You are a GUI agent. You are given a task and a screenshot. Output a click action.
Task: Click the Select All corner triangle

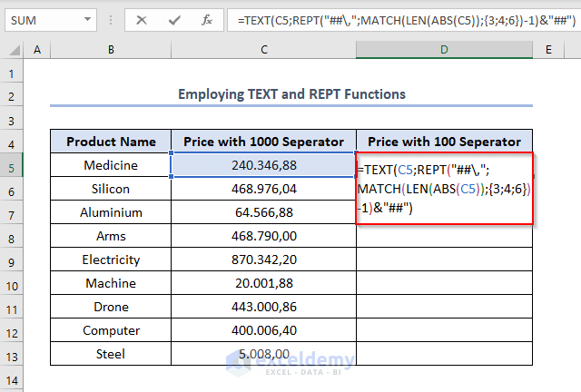(13, 50)
